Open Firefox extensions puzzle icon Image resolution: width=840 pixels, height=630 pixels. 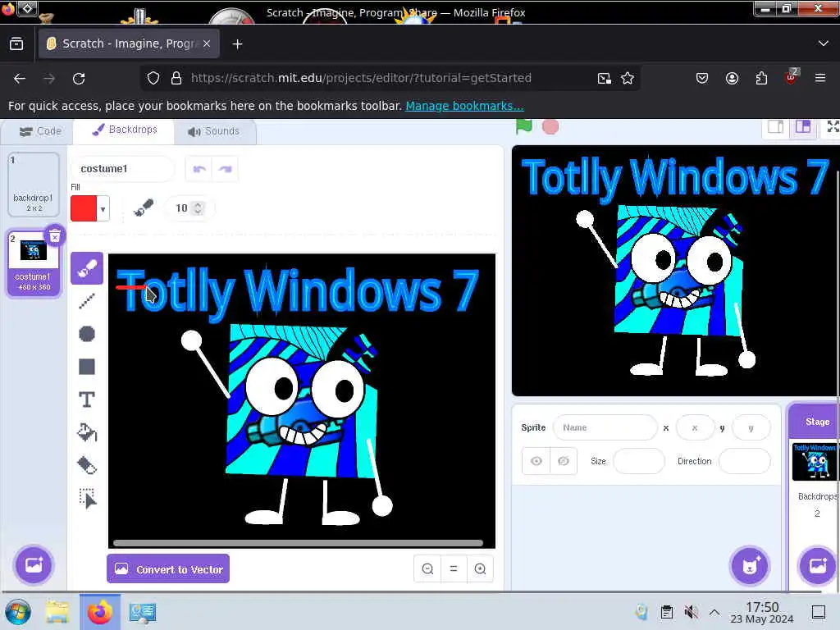coord(761,78)
